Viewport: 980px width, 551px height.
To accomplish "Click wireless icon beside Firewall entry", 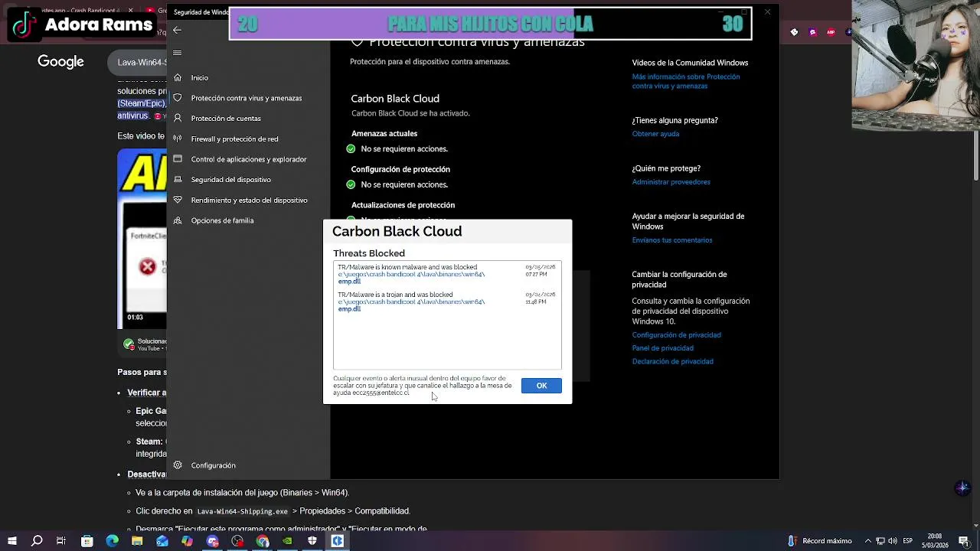I will click(178, 139).
